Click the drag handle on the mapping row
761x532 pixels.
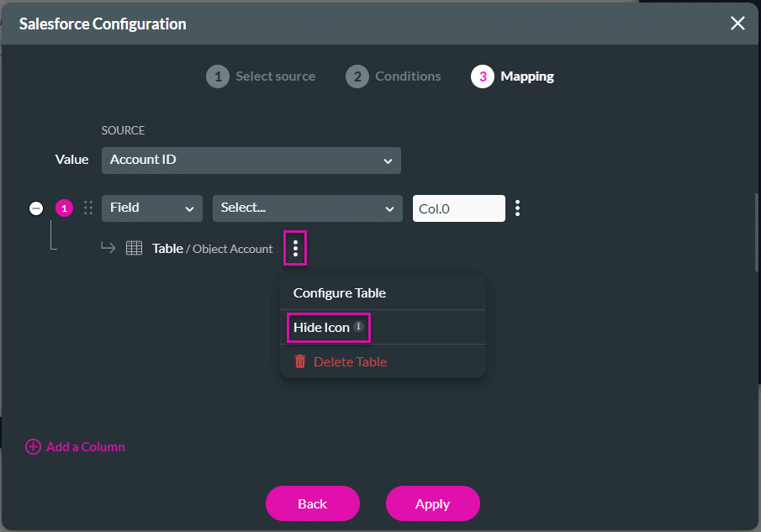(x=88, y=208)
